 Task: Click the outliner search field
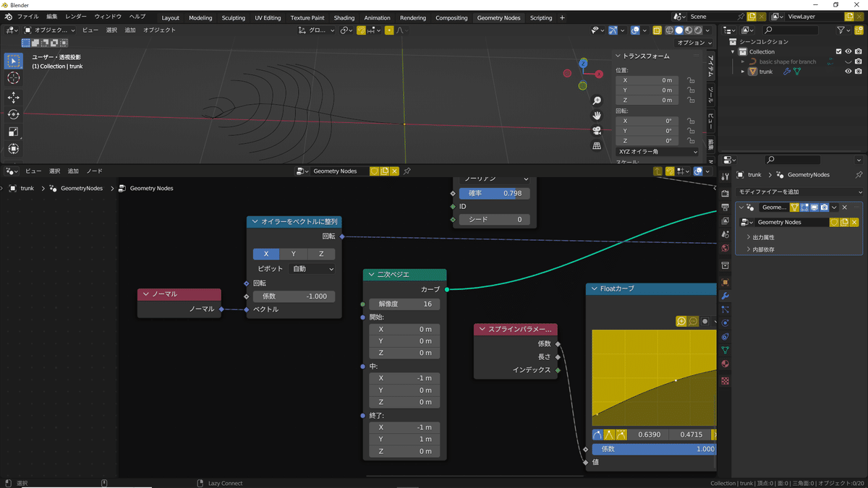click(792, 30)
